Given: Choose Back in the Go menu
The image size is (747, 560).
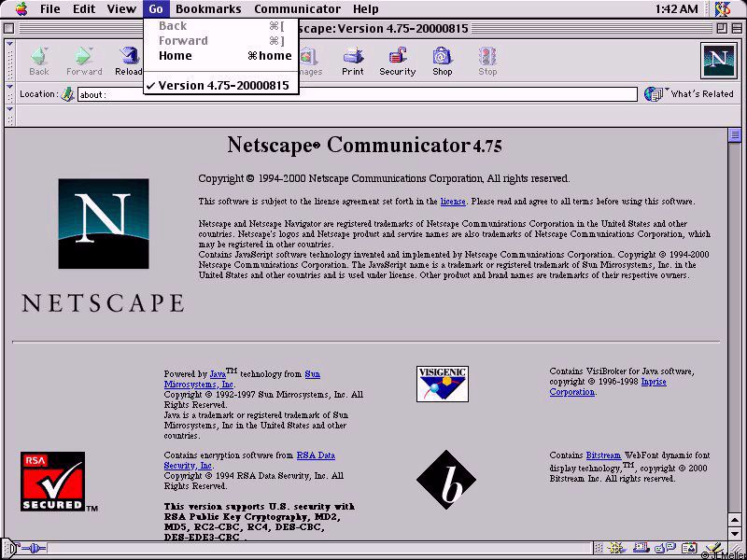Looking at the screenshot, I should 221,26.
